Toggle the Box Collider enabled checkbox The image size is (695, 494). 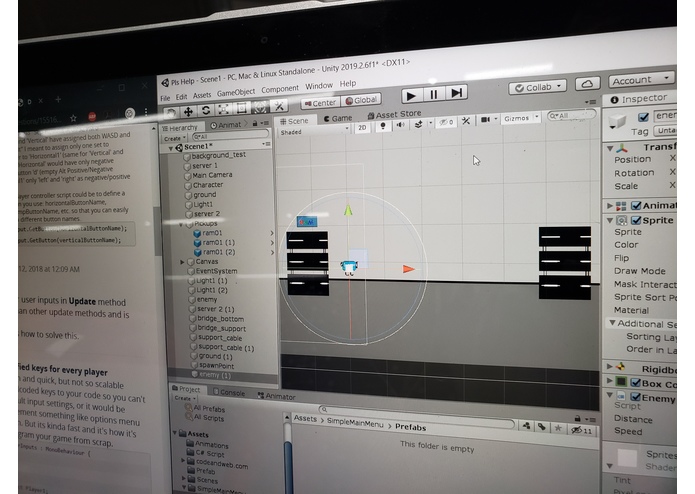636,382
